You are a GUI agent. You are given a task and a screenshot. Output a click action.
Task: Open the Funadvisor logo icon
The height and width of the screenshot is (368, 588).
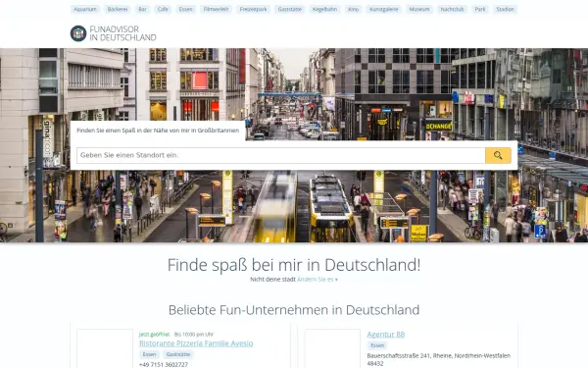(78, 33)
